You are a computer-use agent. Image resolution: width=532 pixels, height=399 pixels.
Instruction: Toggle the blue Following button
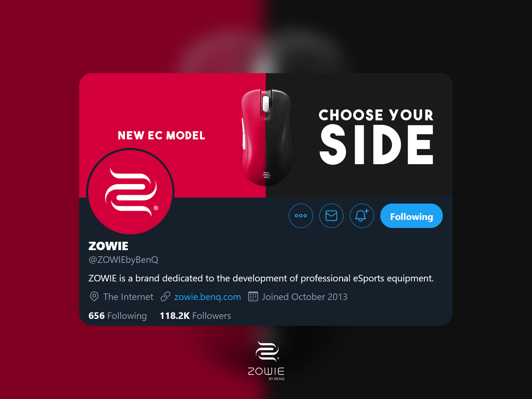point(411,216)
